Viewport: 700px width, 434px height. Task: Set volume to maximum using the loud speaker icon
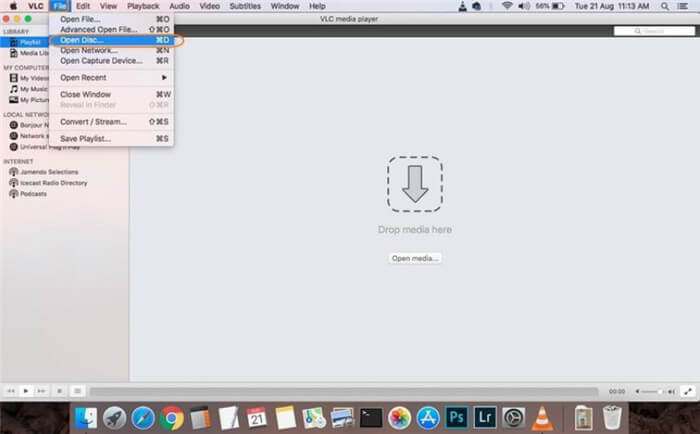pyautogui.click(x=671, y=392)
